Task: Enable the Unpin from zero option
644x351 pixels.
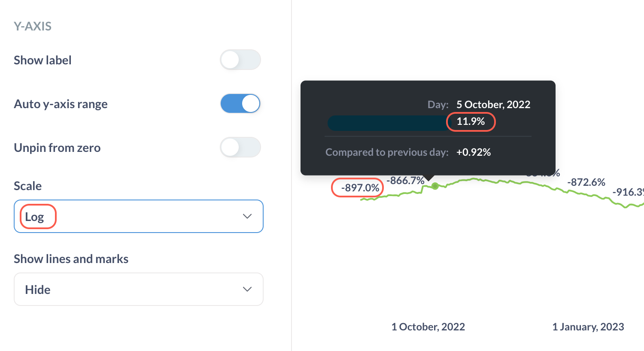Action: [240, 147]
